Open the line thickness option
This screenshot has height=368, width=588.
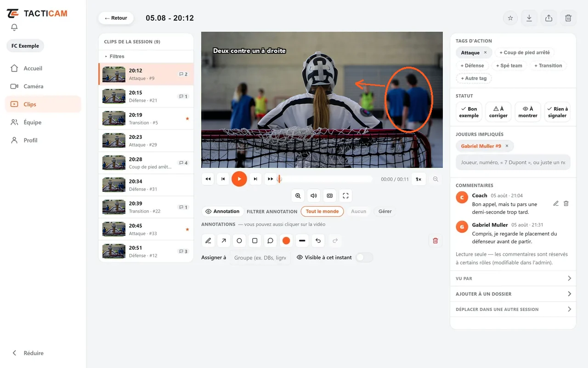pyautogui.click(x=302, y=241)
